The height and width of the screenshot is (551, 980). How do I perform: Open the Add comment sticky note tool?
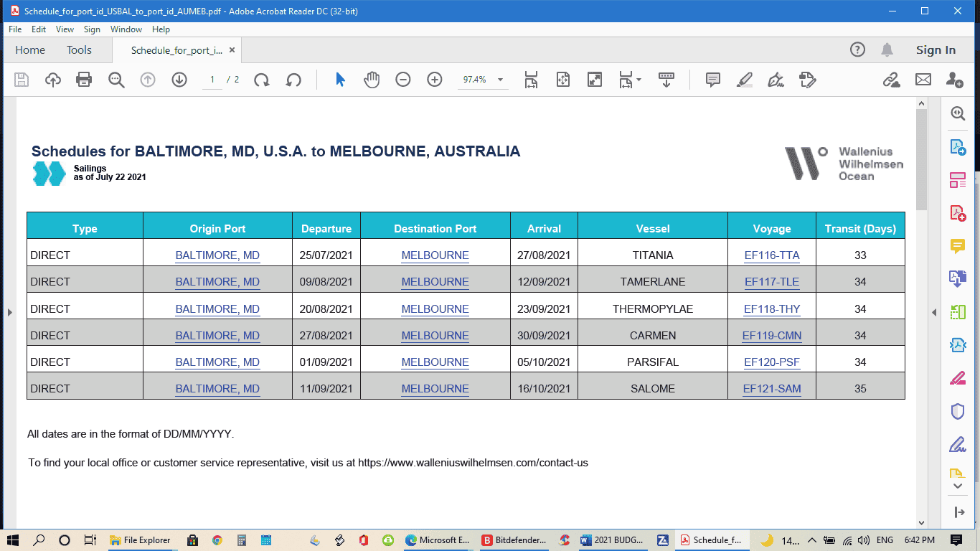click(x=713, y=80)
